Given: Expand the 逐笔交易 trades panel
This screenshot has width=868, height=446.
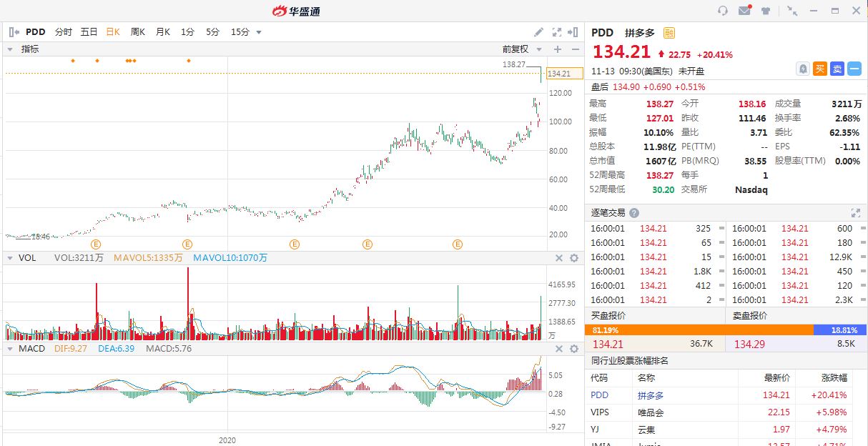Looking at the screenshot, I should 855,213.
